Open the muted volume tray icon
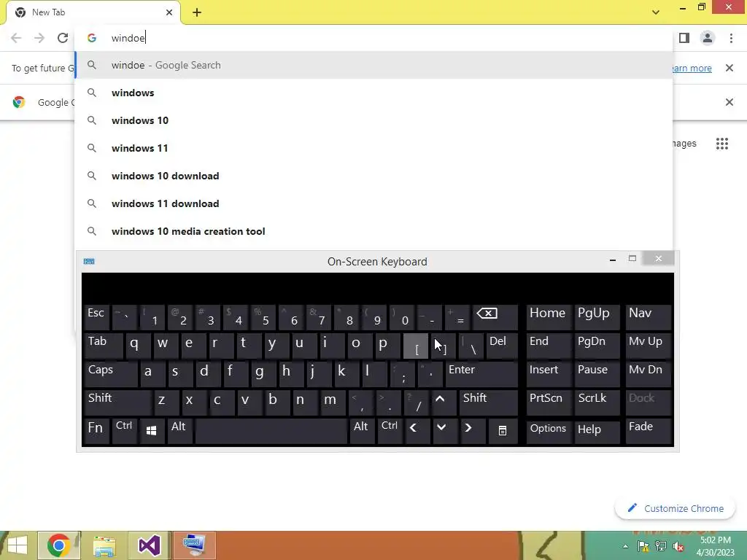 click(678, 546)
